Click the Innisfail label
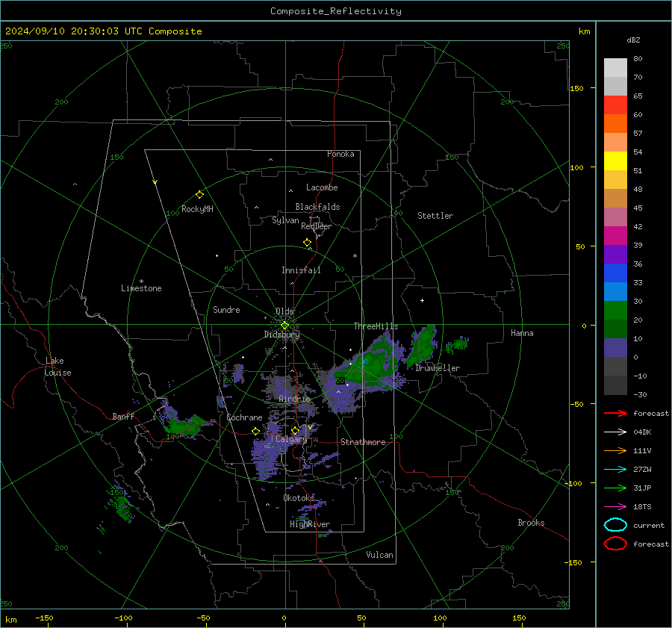Screen dimensions: 672x628 click(301, 270)
